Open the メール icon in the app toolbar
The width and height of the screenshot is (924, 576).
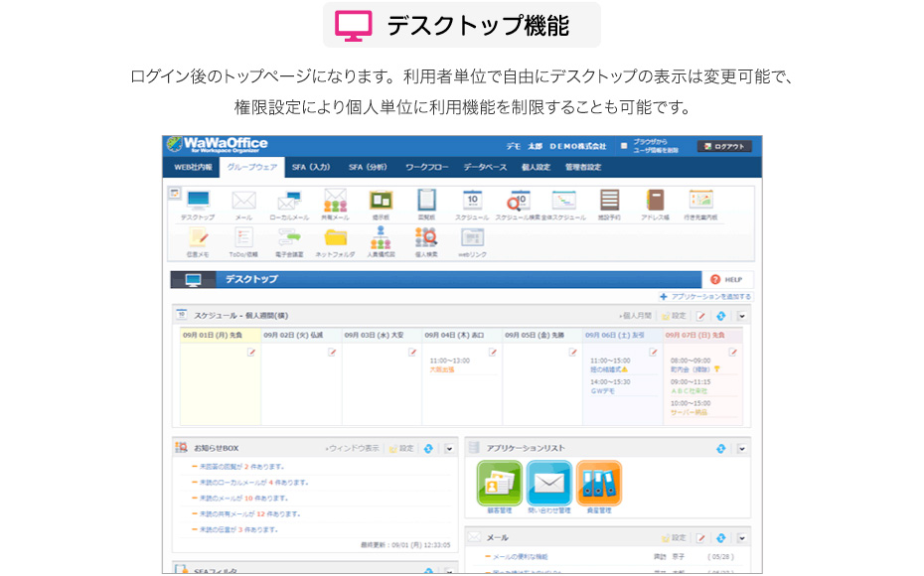(x=243, y=203)
